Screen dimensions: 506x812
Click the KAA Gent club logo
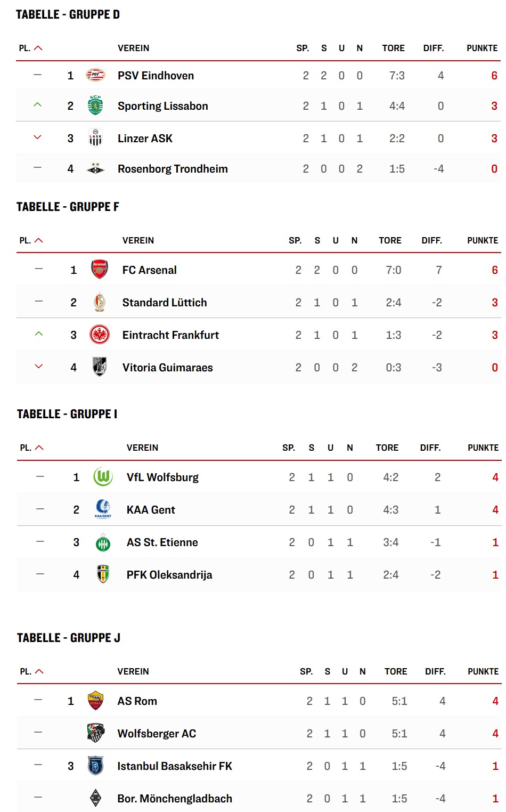pos(103,509)
